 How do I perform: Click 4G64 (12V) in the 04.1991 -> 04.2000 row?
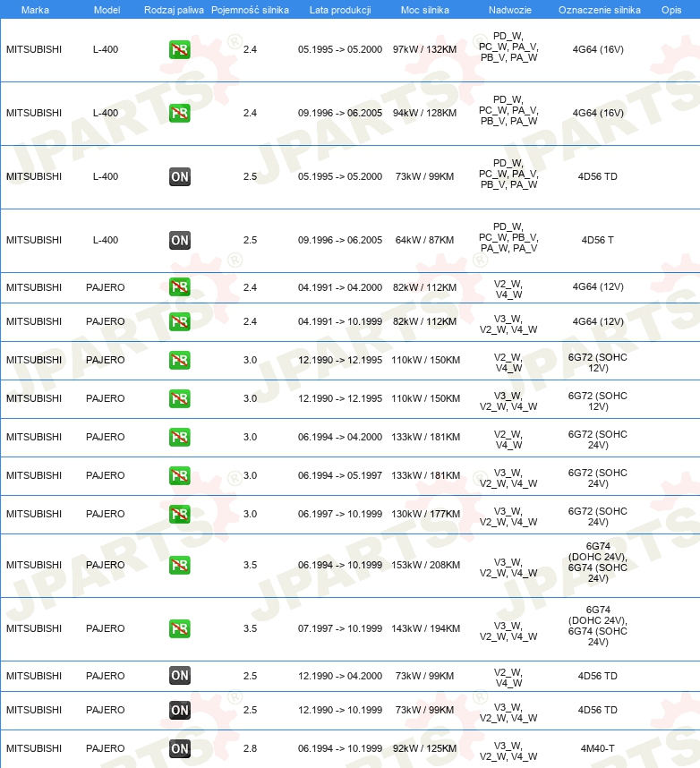(x=598, y=287)
